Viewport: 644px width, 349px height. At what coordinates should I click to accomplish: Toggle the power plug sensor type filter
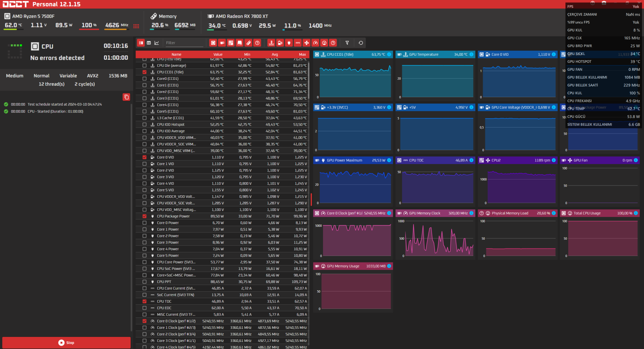(x=289, y=43)
